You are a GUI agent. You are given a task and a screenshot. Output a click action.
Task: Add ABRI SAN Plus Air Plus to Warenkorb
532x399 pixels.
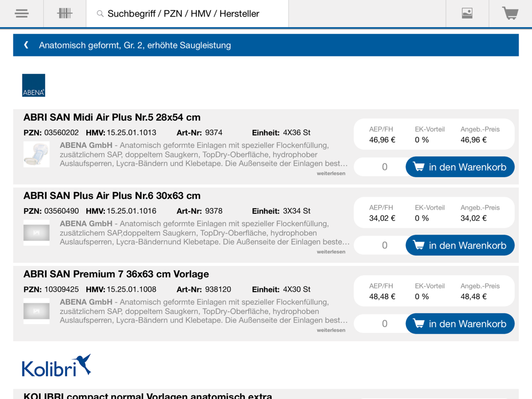click(460, 245)
